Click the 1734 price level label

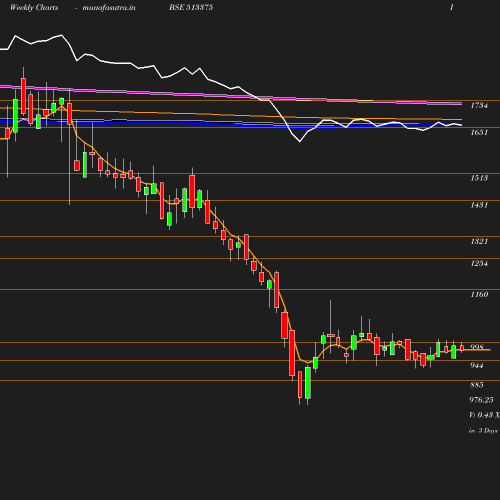pyautogui.click(x=479, y=105)
